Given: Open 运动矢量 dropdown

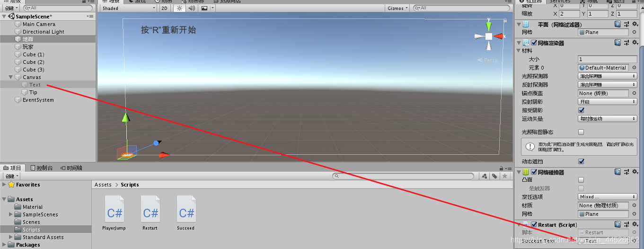Looking at the screenshot, I should click(x=608, y=119).
